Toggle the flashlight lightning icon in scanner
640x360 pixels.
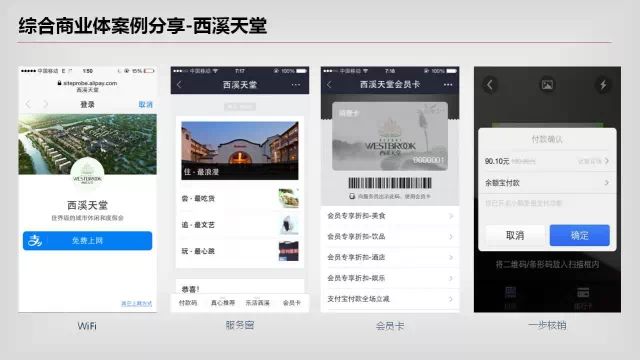[x=603, y=84]
